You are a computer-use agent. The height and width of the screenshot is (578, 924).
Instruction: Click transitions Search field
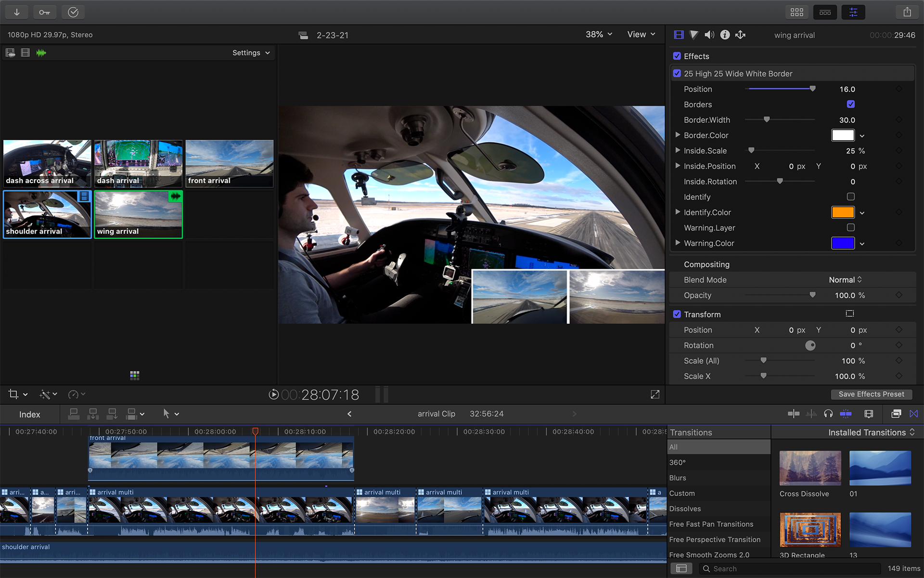(x=789, y=569)
